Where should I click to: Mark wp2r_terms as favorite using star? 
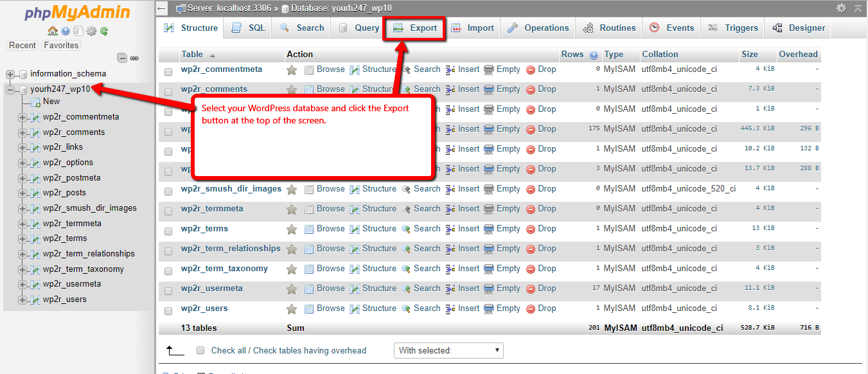tap(292, 229)
